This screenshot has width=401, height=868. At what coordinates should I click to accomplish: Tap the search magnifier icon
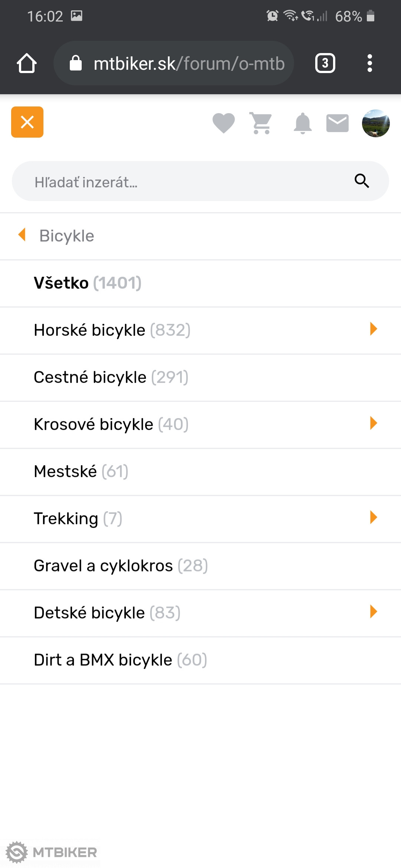coord(362,181)
